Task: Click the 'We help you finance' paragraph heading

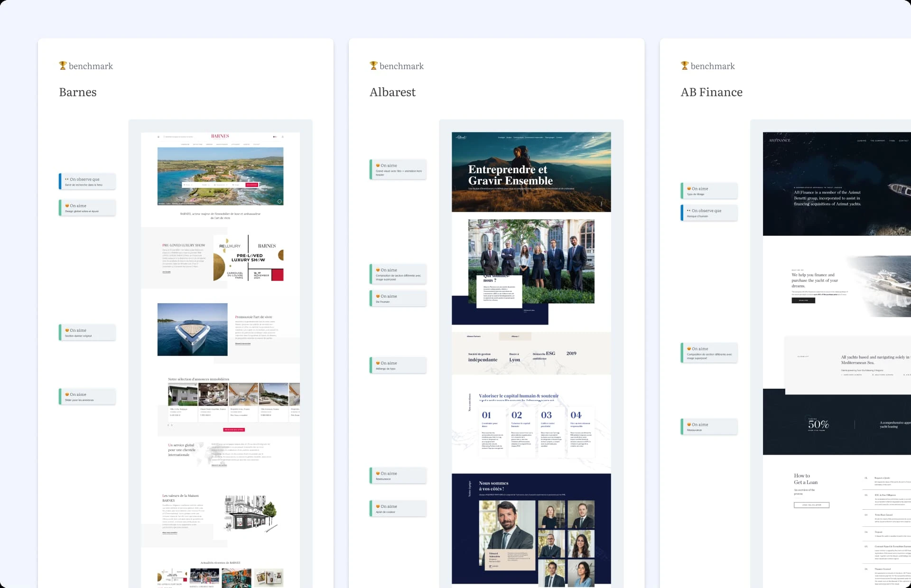Action: 815,280
